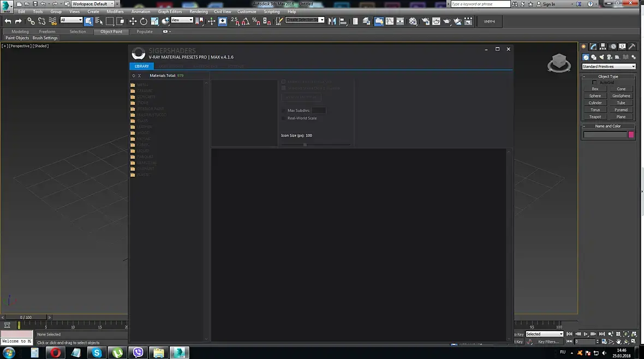
Task: Open the Hierarchy panel tab icon
Action: coord(603,47)
